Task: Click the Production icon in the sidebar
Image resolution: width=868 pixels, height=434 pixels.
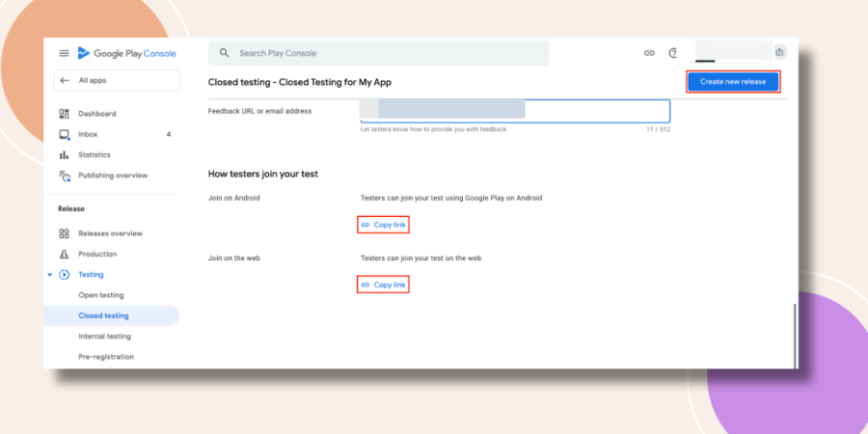Action: pos(65,254)
